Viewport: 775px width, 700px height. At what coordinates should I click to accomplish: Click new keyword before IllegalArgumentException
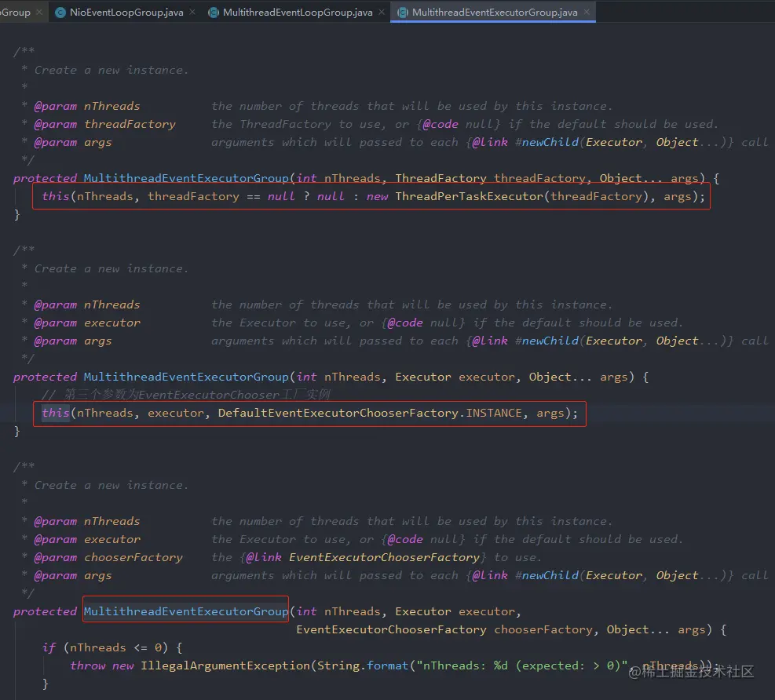click(x=123, y=665)
